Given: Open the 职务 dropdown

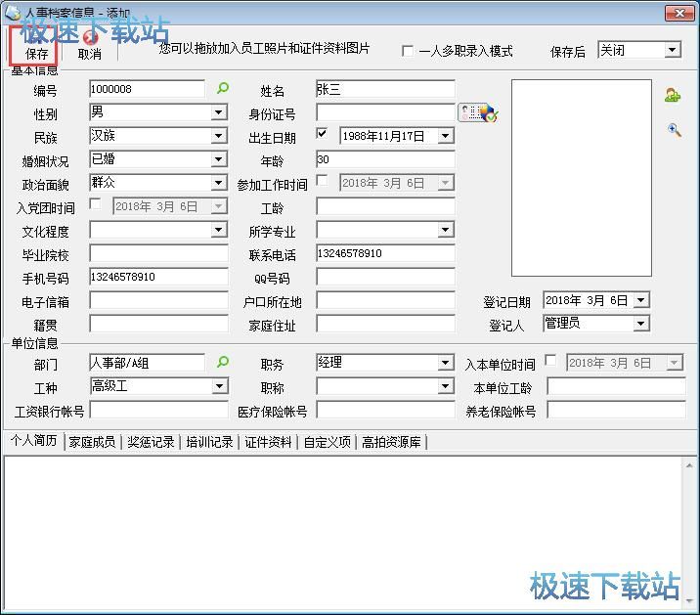Looking at the screenshot, I should point(446,362).
